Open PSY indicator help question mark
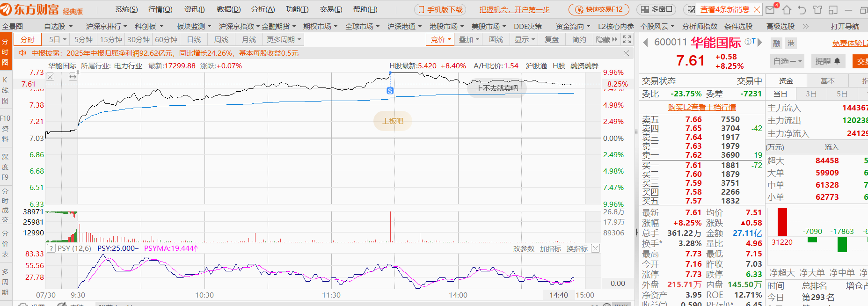This screenshot has height=306, width=868. click(x=51, y=248)
